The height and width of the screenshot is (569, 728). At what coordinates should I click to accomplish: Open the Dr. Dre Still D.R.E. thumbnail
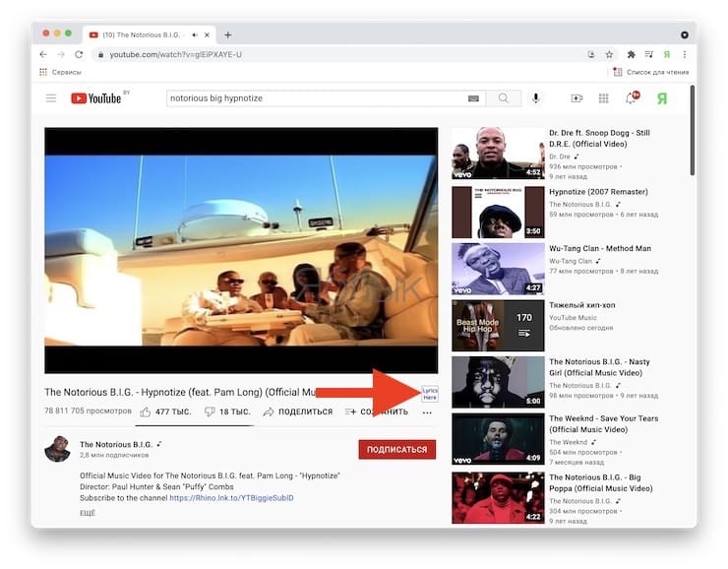(498, 154)
